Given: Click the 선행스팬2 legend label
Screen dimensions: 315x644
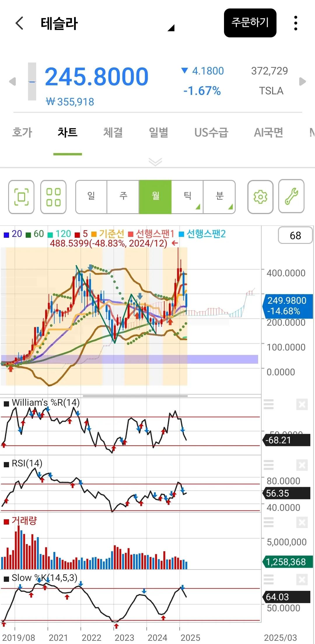Looking at the screenshot, I should (202, 234).
